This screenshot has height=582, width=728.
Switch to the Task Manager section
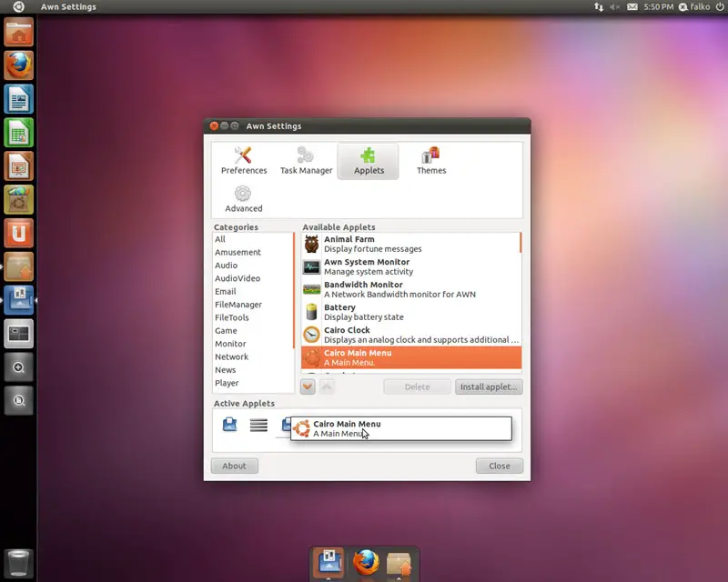pos(306,161)
